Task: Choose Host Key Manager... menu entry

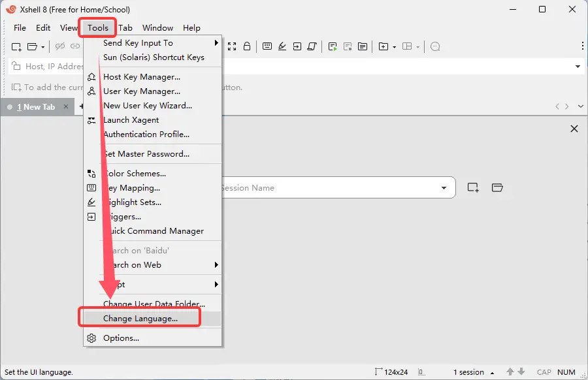Action: [141, 77]
